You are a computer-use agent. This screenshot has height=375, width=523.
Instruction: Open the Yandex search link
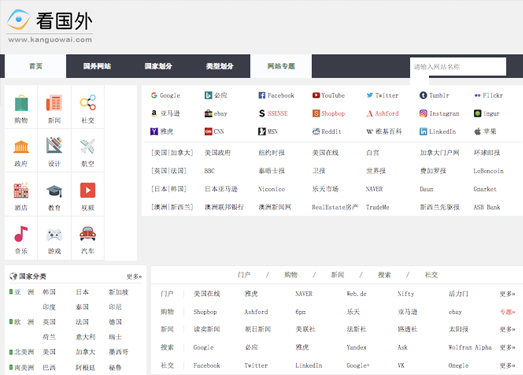pos(356,347)
